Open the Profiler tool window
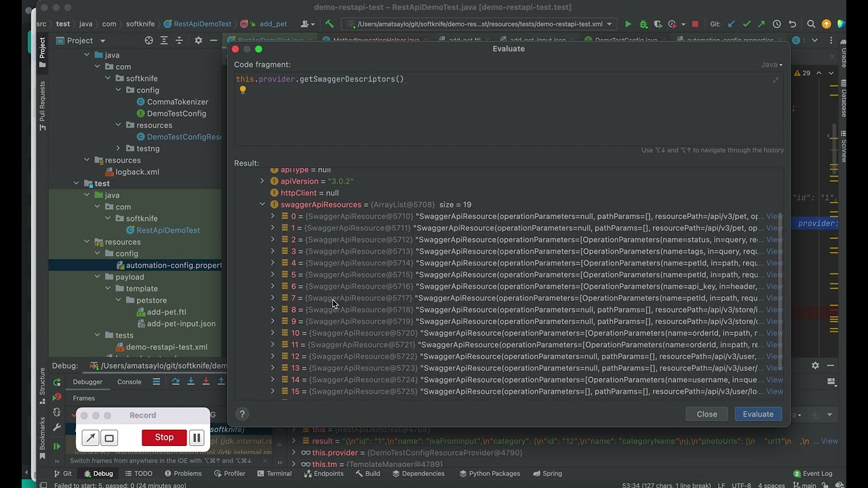This screenshot has width=868, height=488. [229, 474]
